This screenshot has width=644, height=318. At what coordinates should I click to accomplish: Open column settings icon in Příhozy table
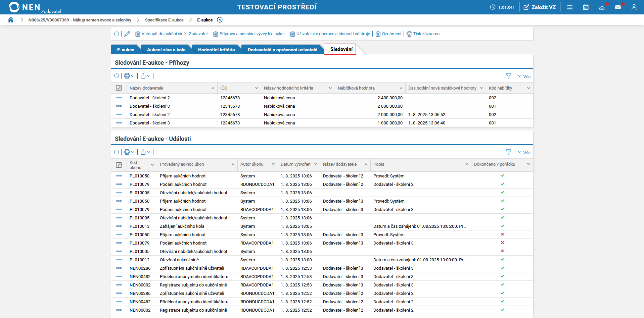(119, 88)
